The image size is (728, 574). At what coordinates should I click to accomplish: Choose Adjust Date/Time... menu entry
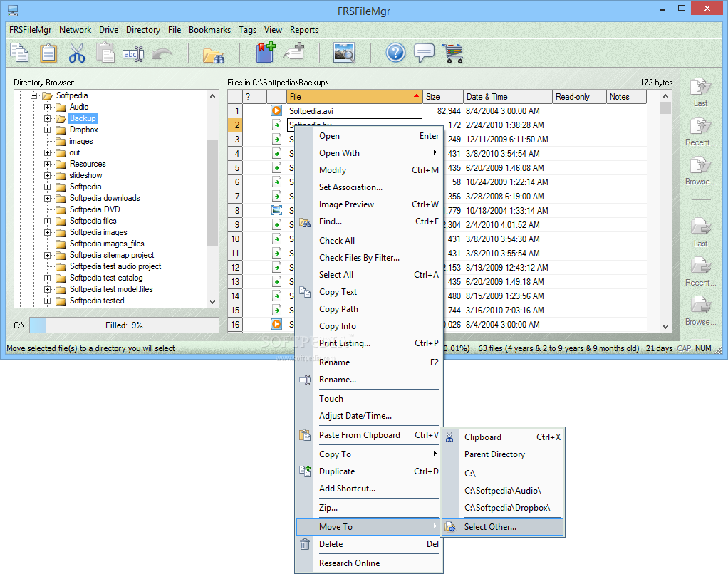click(x=369, y=416)
